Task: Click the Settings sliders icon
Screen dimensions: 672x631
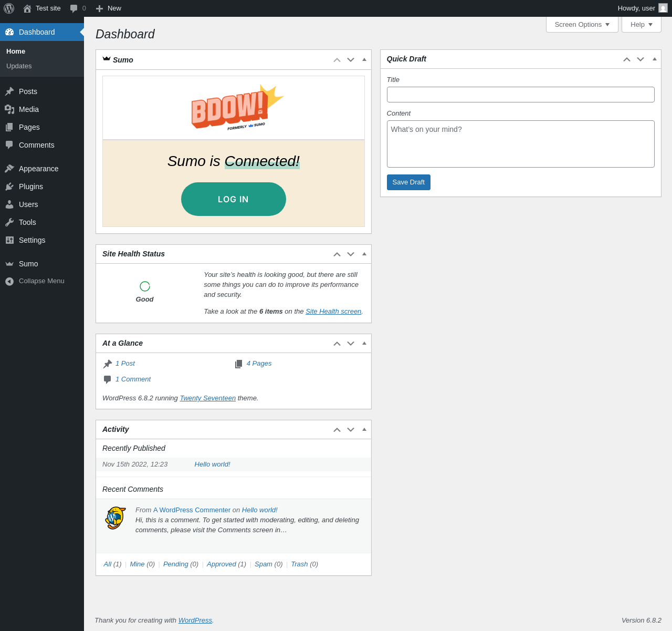Action: click(9, 240)
